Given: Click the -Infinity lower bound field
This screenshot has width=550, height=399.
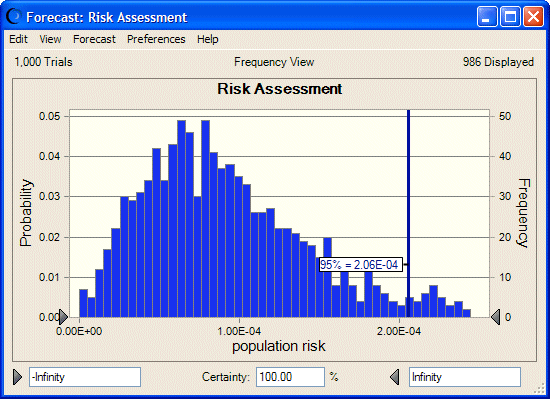Looking at the screenshot, I should [x=85, y=377].
